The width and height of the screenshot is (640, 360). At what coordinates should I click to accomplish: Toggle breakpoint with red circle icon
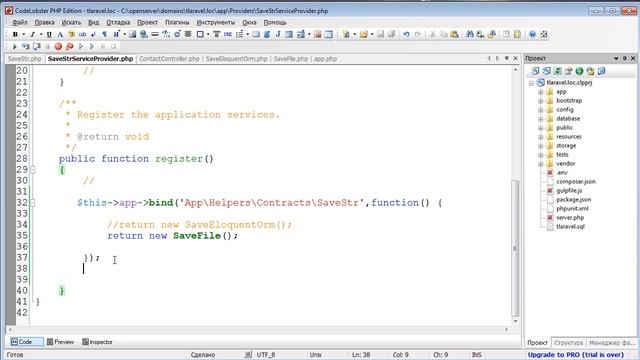click(x=58, y=47)
